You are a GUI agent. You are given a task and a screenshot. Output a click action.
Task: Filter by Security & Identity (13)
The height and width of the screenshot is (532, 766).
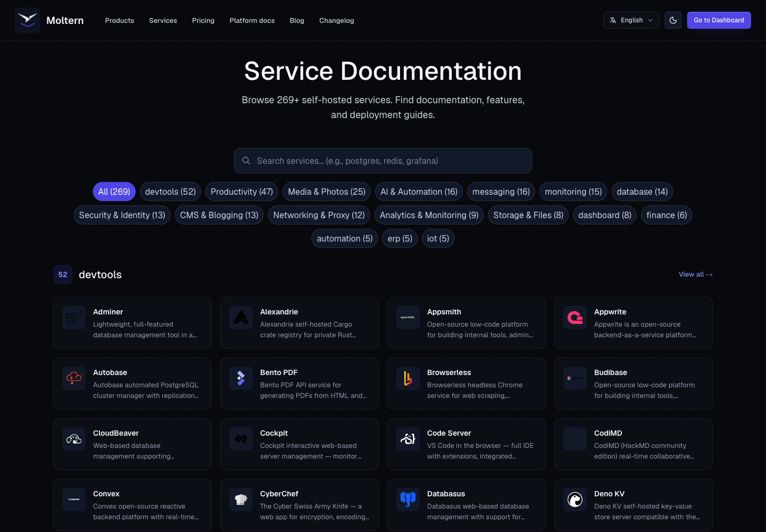pyautogui.click(x=122, y=215)
